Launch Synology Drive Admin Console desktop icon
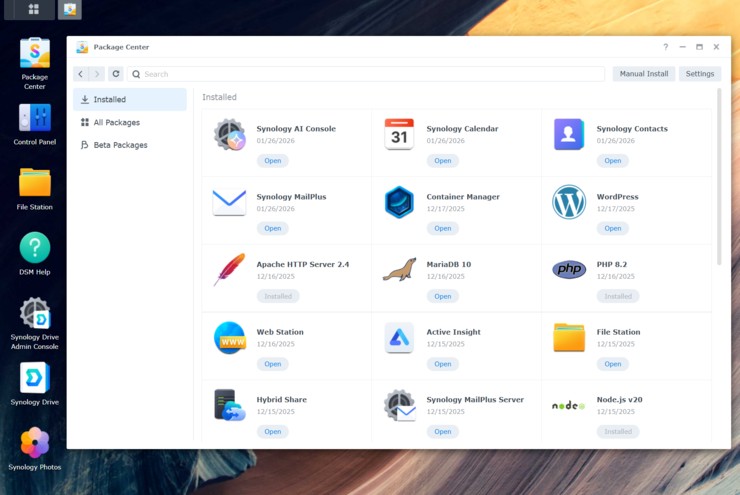Viewport: 740px width, 495px height. point(35,314)
